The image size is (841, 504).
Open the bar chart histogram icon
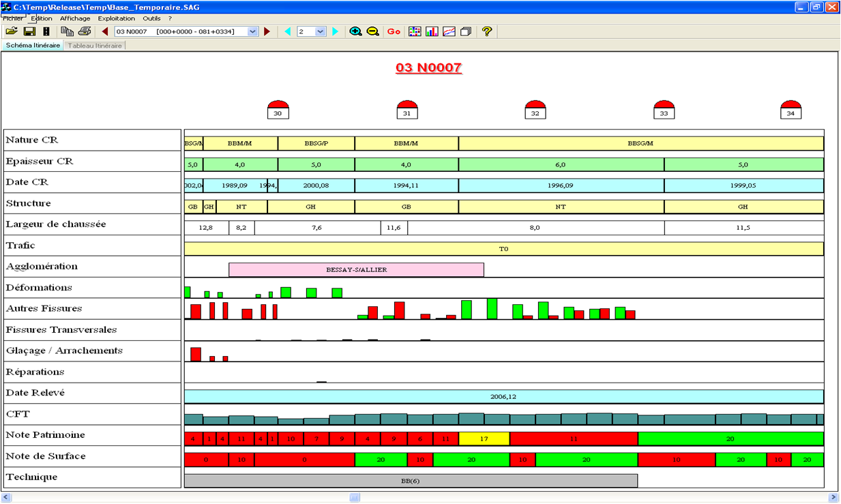coord(432,31)
